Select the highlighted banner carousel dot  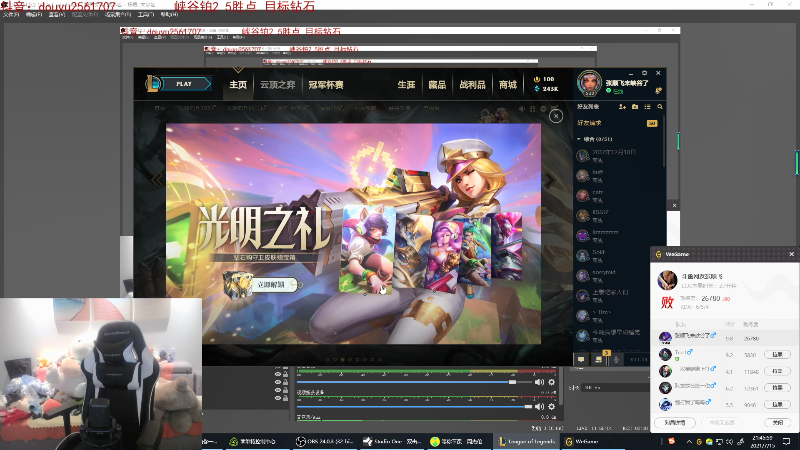(x=342, y=360)
